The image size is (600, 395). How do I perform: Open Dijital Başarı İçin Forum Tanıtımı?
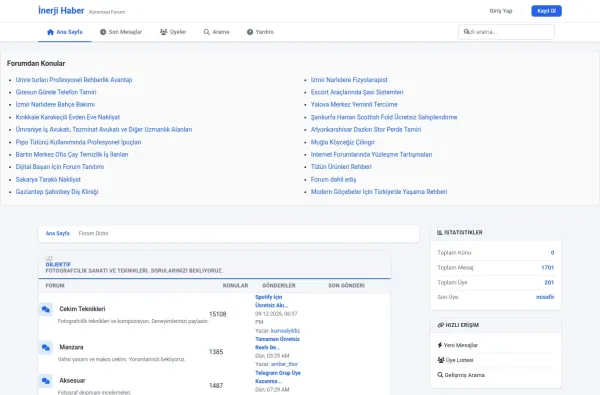(x=60, y=167)
